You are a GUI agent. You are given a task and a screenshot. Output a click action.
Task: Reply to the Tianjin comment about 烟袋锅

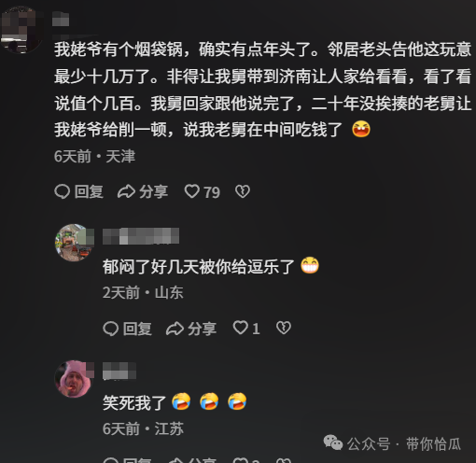pos(78,191)
